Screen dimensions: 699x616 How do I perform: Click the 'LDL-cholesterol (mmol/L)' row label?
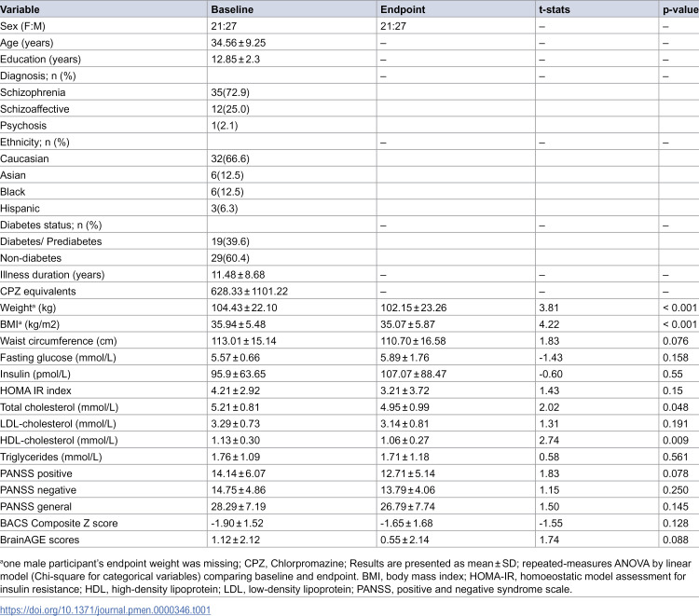click(58, 423)
